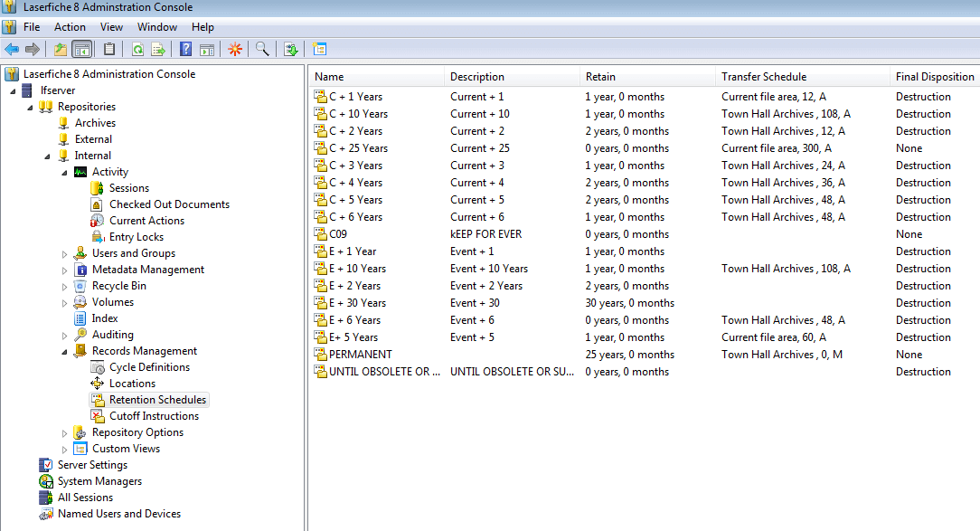This screenshot has width=980, height=531.
Task: Click the lfserver server icon in tree
Action: [x=27, y=90]
